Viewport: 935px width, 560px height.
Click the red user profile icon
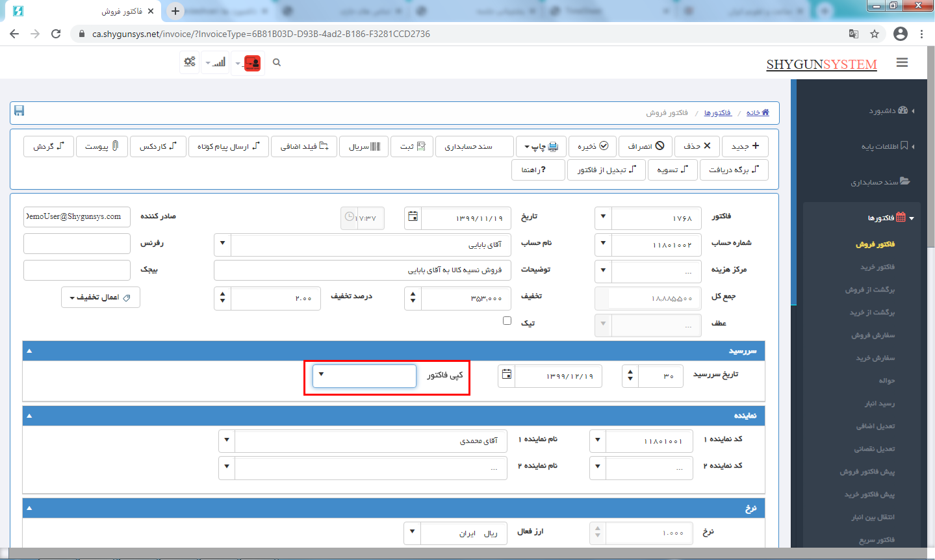tap(251, 63)
